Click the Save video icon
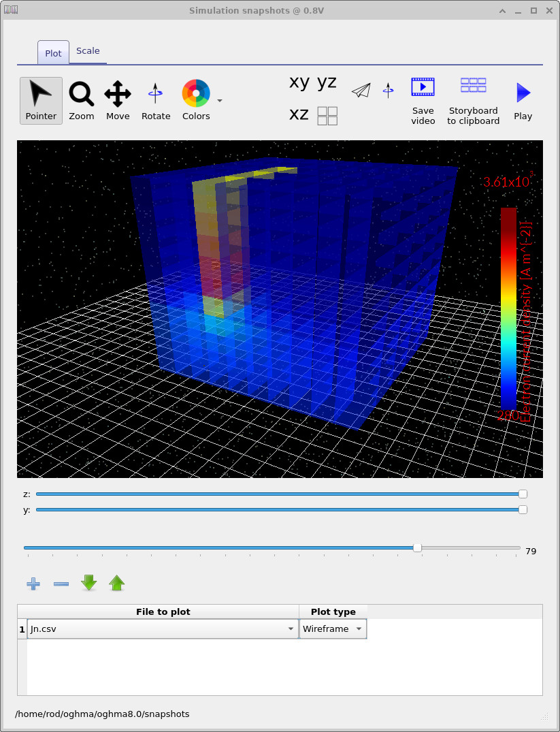Screen dimensions: 560x732 coord(423,86)
